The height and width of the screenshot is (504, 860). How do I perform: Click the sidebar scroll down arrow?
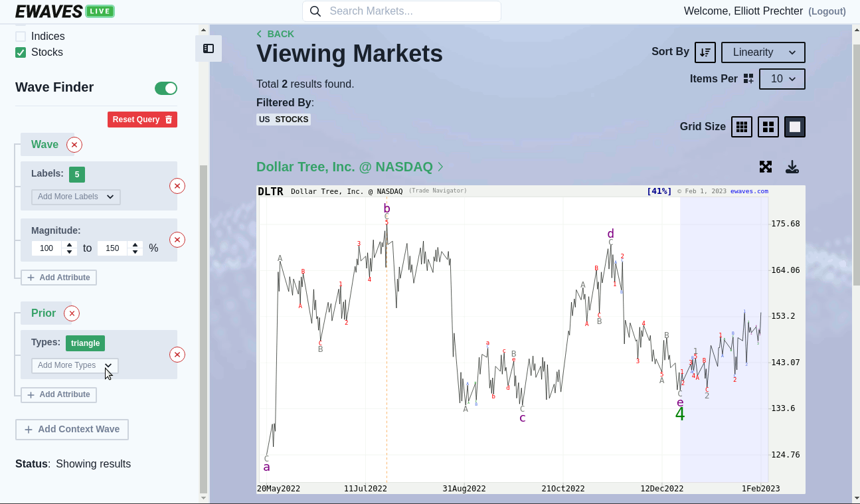[x=203, y=497]
